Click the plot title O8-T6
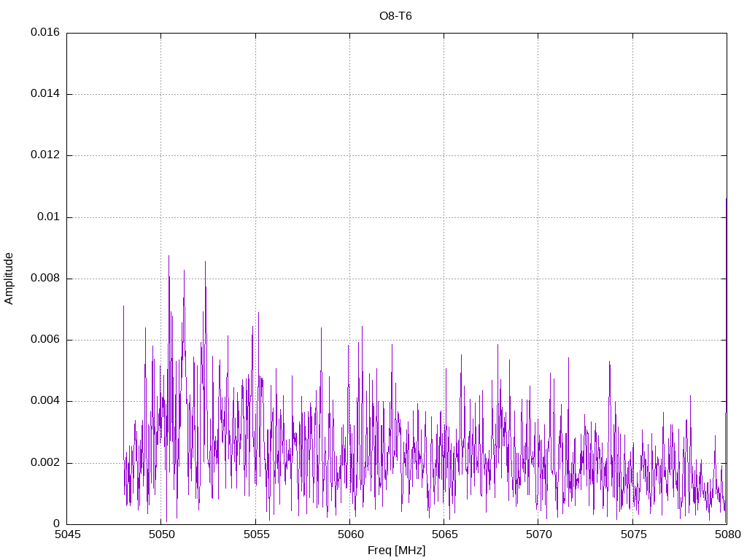This screenshot has height=560, width=747. click(x=396, y=15)
